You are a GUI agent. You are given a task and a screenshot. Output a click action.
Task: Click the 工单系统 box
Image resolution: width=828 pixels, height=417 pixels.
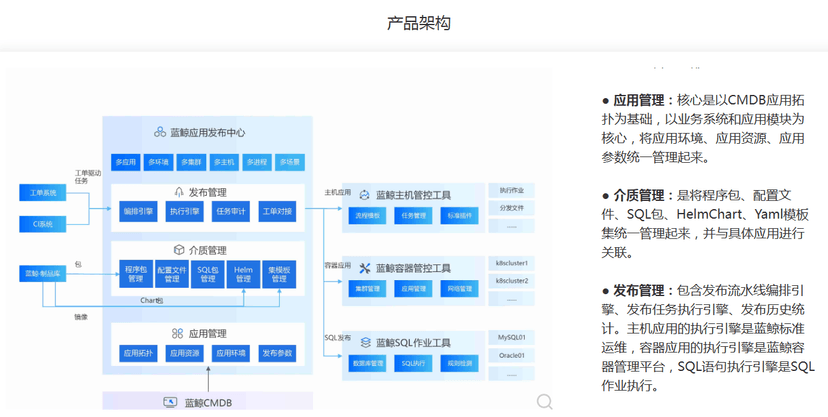coord(43,193)
